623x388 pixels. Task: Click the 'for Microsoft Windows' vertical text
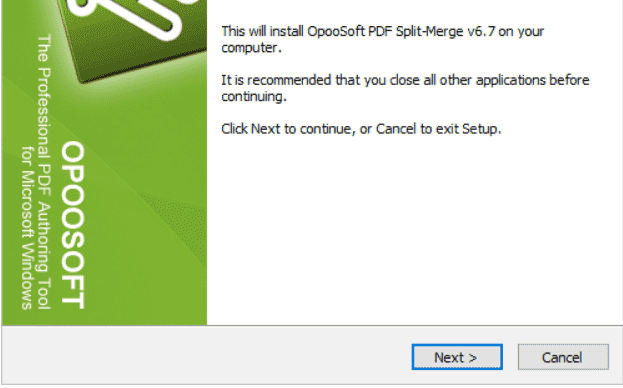[x=27, y=228]
